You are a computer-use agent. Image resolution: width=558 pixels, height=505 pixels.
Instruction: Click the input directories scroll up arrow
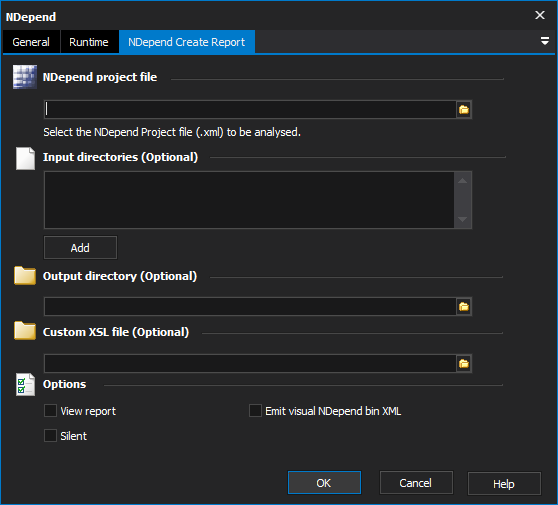[463, 181]
